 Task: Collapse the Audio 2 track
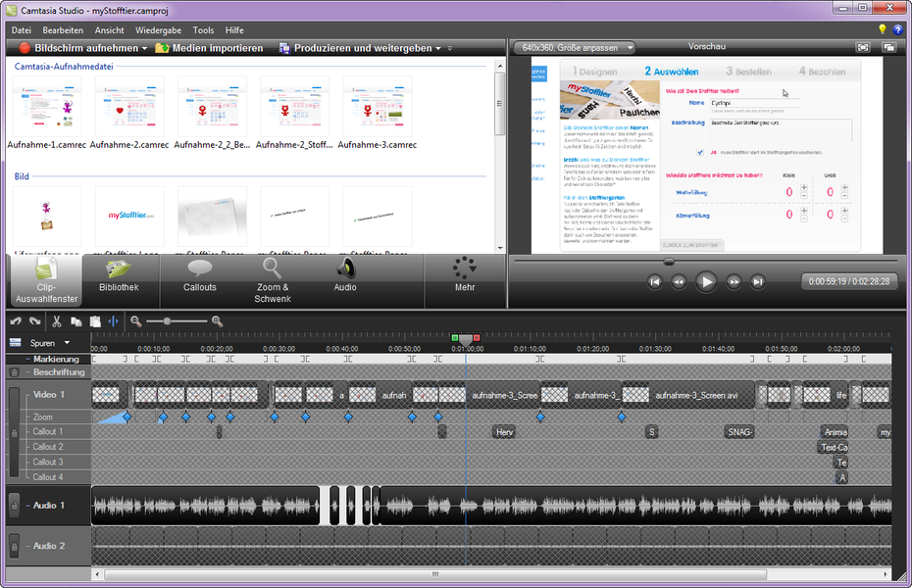pyautogui.click(x=27, y=546)
